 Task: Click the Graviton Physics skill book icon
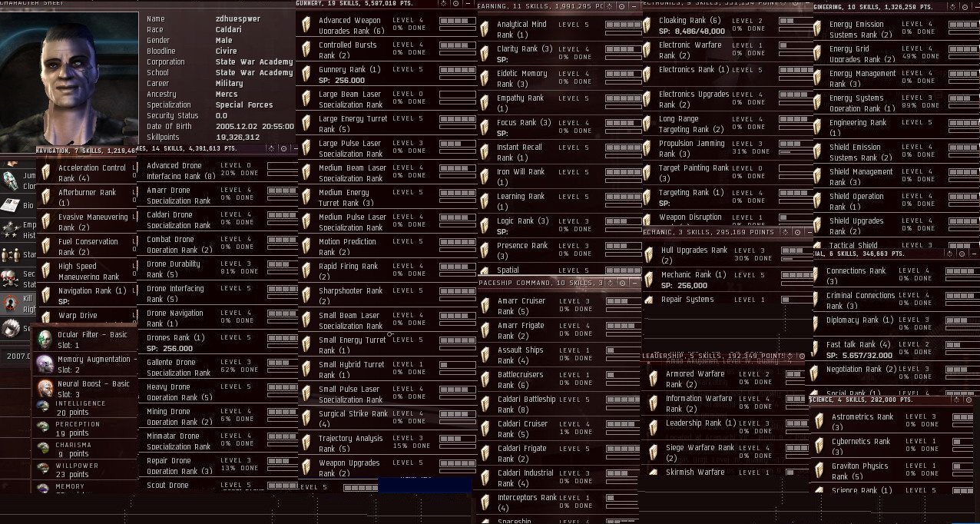[819, 471]
